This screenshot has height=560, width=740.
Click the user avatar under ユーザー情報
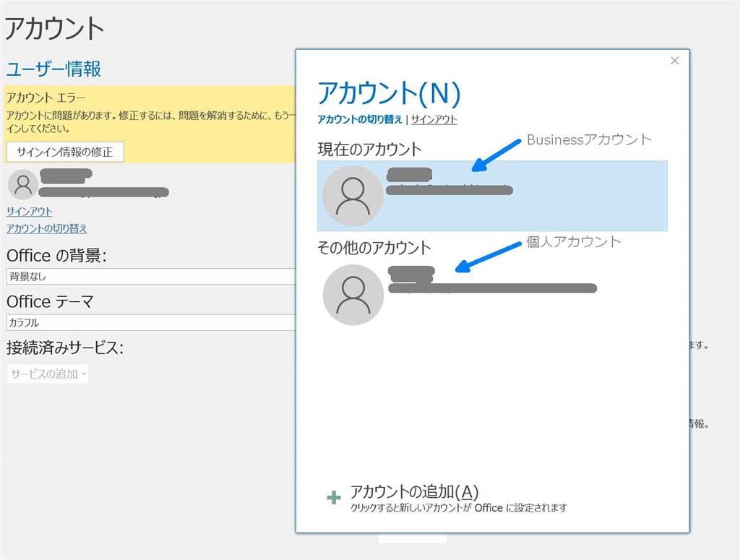coord(22,184)
